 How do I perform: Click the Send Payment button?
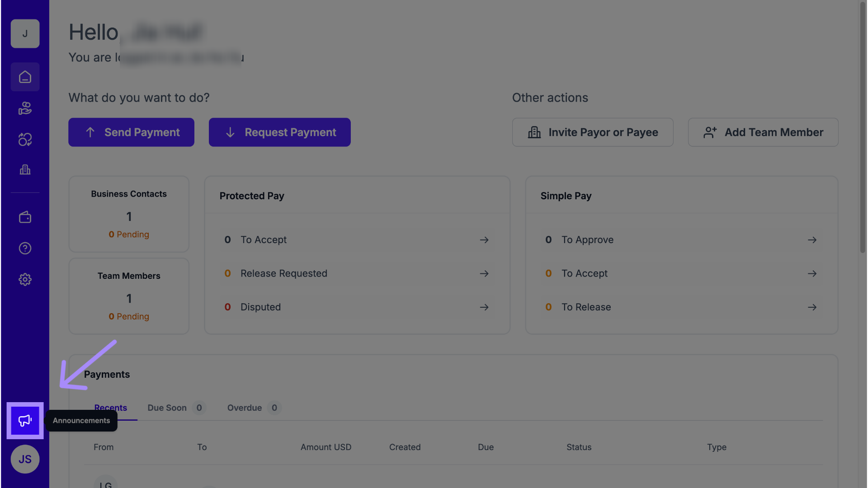(x=131, y=132)
